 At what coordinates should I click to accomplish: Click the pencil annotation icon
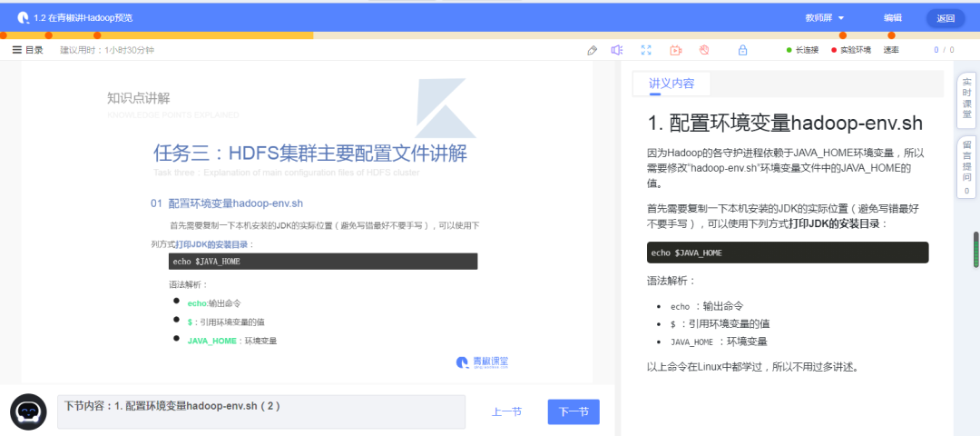[593, 50]
